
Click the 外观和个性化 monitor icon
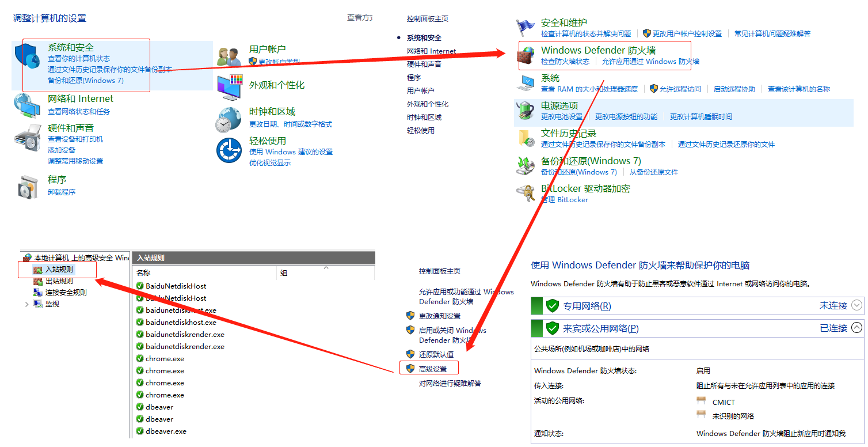(x=230, y=86)
